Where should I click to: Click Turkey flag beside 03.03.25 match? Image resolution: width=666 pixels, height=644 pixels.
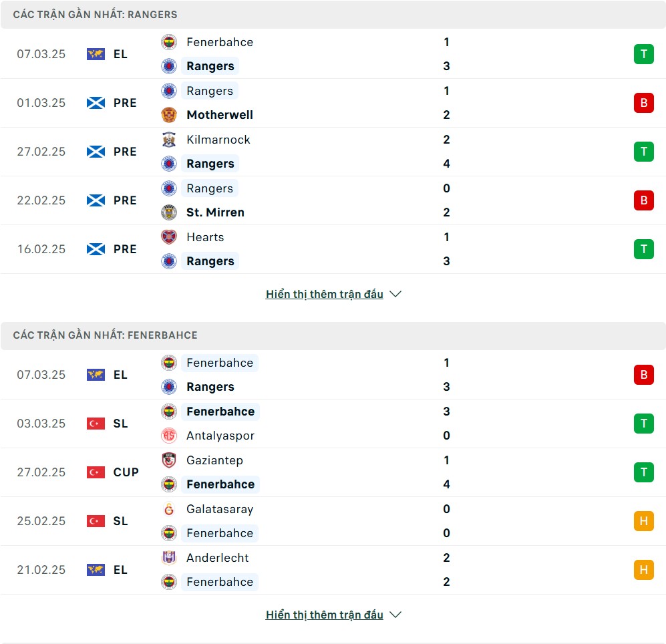[96, 424]
